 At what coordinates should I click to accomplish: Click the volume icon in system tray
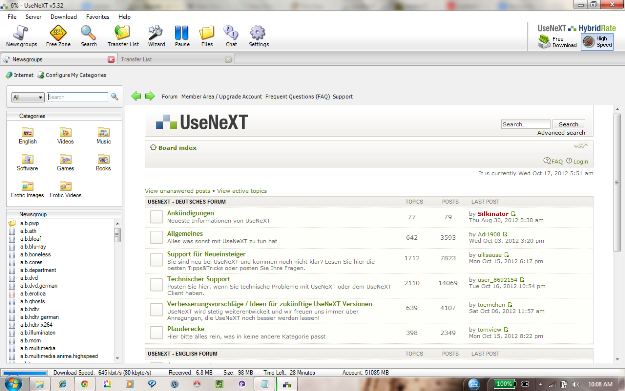(x=575, y=384)
